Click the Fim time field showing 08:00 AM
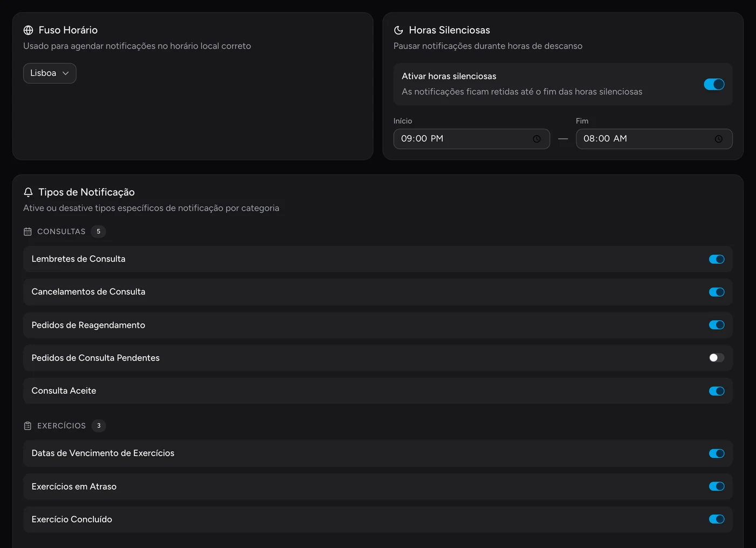 click(654, 139)
